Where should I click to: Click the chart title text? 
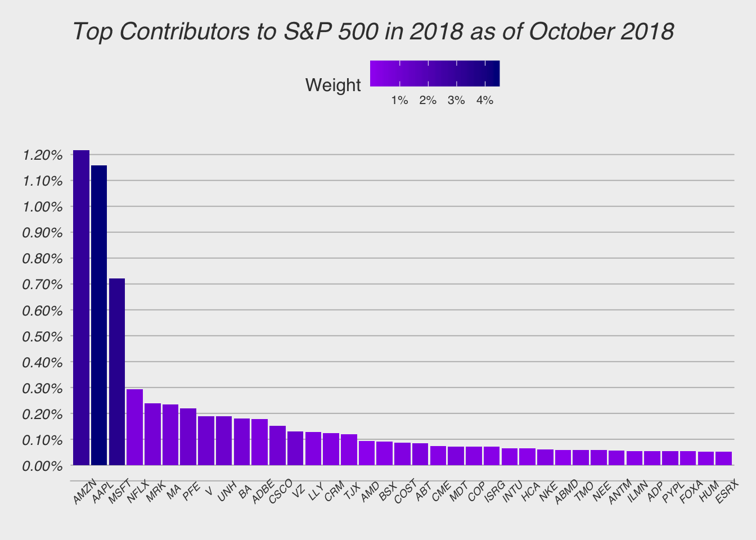373,32
